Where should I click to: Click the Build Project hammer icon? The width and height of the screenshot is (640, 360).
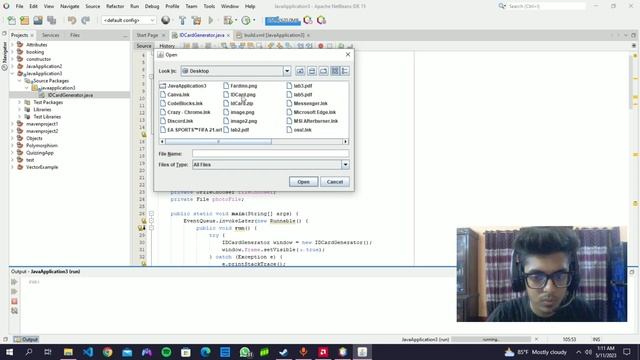(182, 20)
